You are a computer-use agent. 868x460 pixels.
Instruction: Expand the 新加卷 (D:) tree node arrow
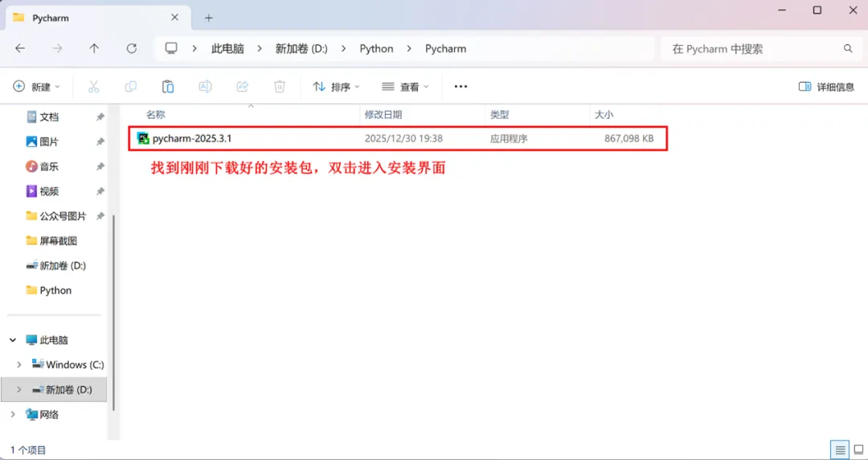coord(18,389)
